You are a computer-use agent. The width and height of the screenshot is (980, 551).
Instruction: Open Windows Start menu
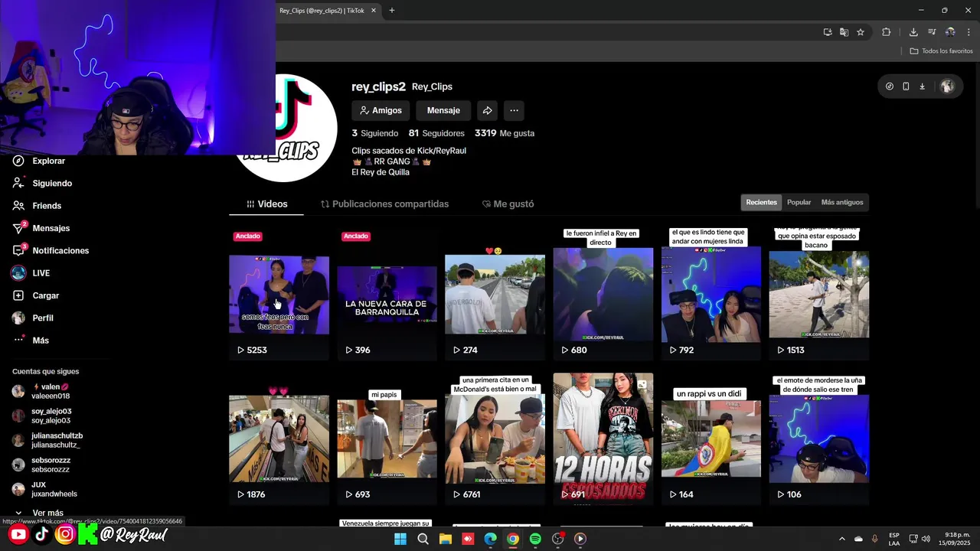click(x=400, y=539)
